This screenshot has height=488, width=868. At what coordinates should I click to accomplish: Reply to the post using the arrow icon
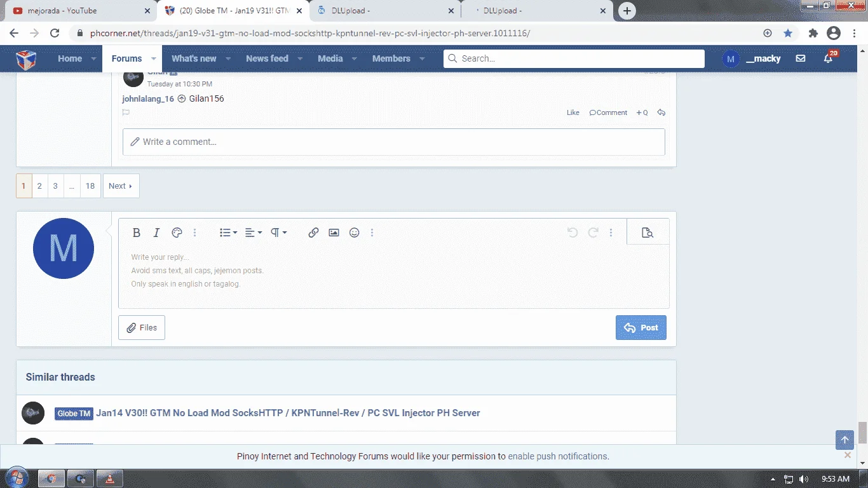tap(661, 112)
